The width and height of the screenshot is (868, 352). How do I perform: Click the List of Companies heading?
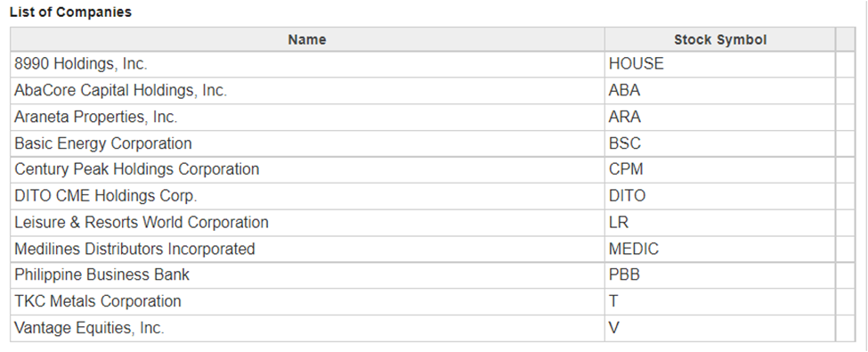(x=71, y=12)
